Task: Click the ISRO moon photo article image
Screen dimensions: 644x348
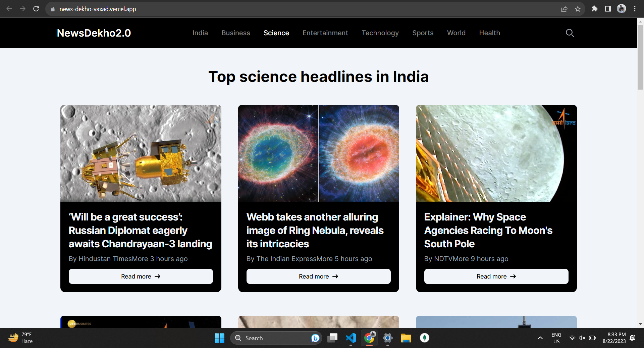Action: pos(496,153)
